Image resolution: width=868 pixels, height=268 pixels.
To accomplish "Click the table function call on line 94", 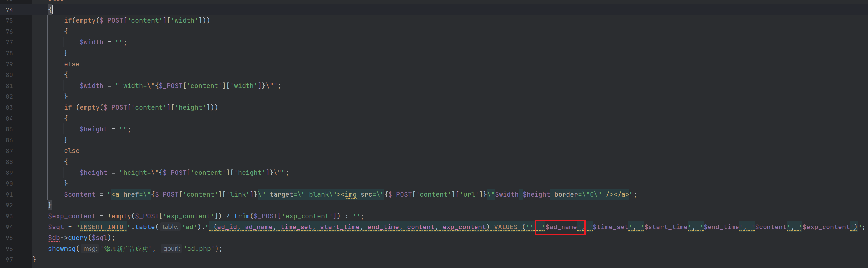I will coord(145,227).
